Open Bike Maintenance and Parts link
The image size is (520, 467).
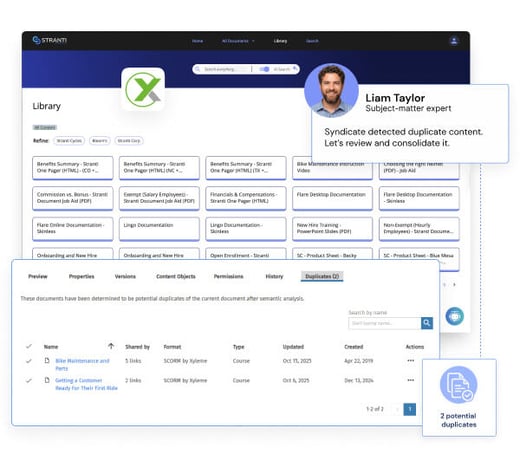tap(82, 364)
